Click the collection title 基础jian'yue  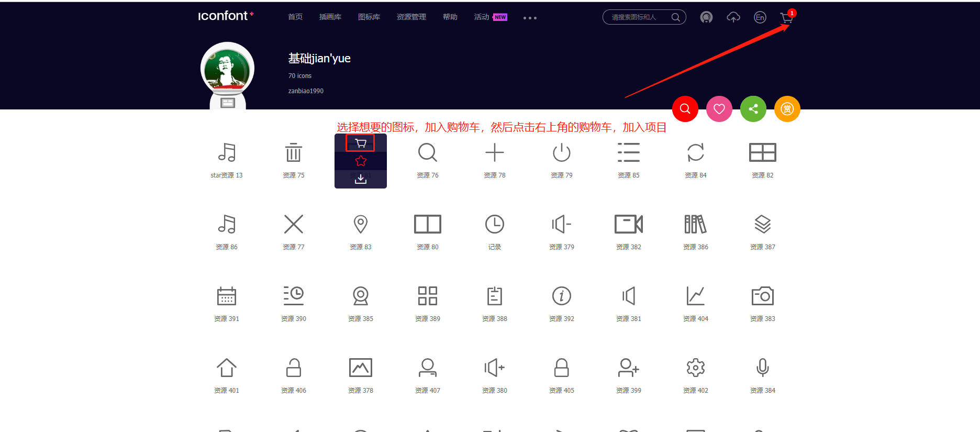(319, 58)
